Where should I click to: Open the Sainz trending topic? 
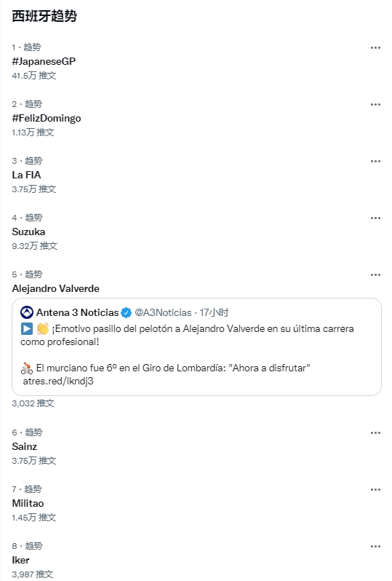(x=25, y=446)
